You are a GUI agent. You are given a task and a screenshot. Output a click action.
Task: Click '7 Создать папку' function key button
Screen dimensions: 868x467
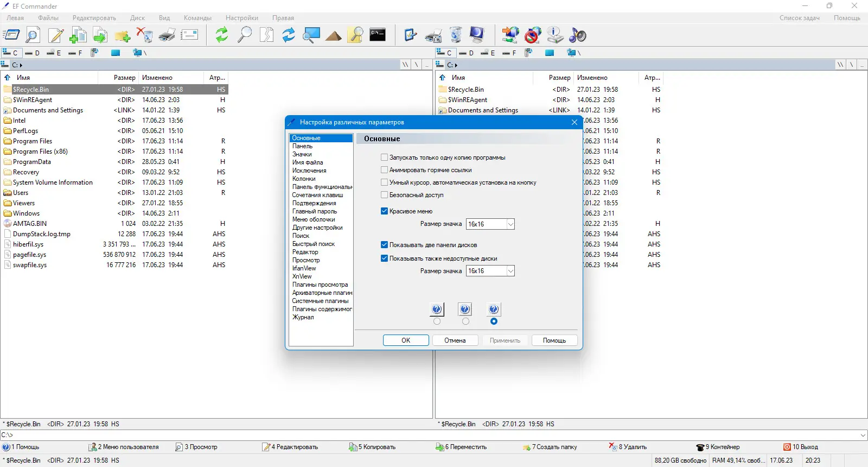click(550, 447)
